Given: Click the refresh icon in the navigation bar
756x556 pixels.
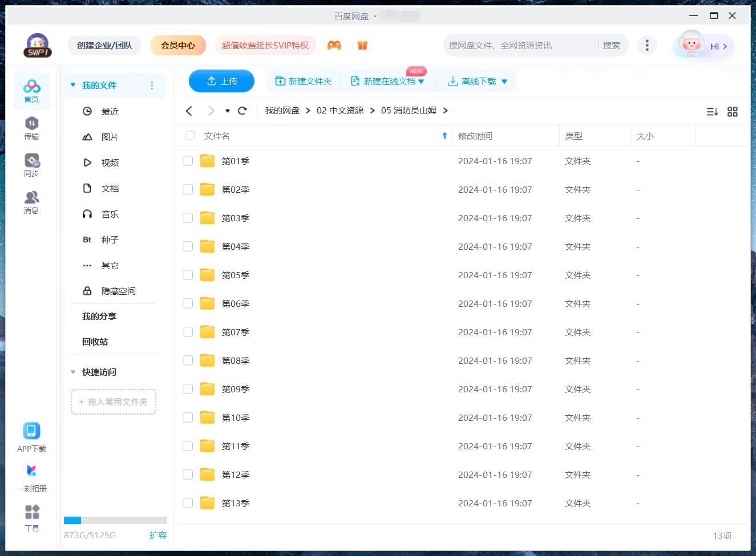Looking at the screenshot, I should click(x=242, y=111).
